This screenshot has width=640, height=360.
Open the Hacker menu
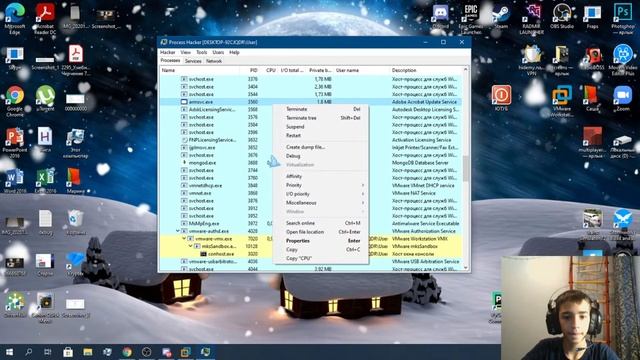pos(167,52)
